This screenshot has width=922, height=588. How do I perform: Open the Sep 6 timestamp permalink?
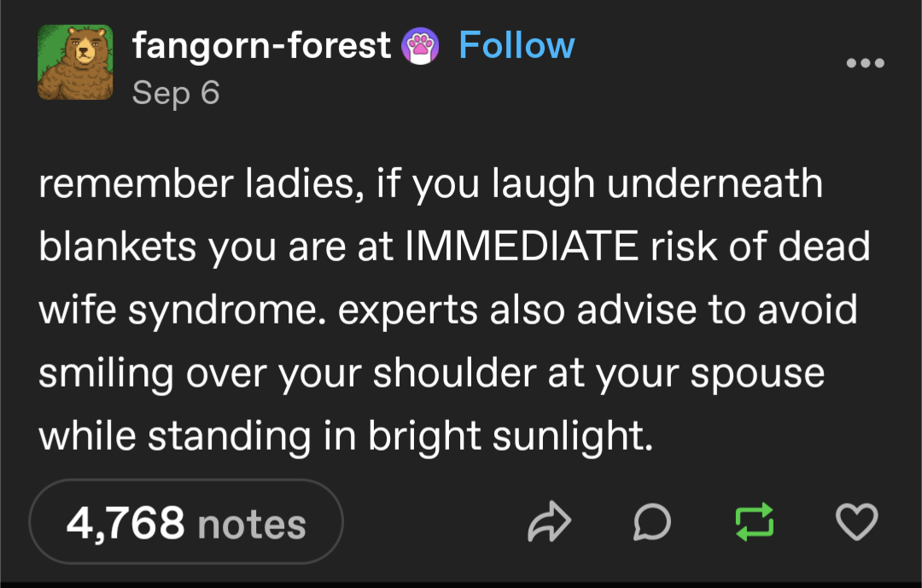pos(176,93)
